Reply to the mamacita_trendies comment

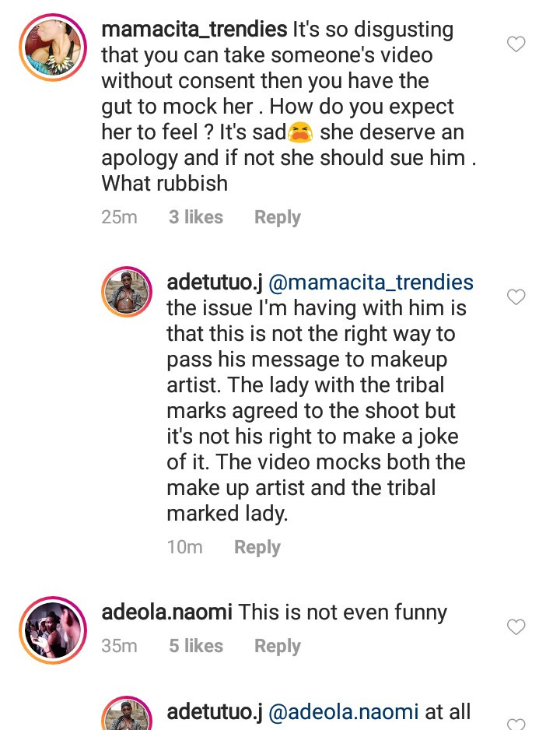coord(277,218)
